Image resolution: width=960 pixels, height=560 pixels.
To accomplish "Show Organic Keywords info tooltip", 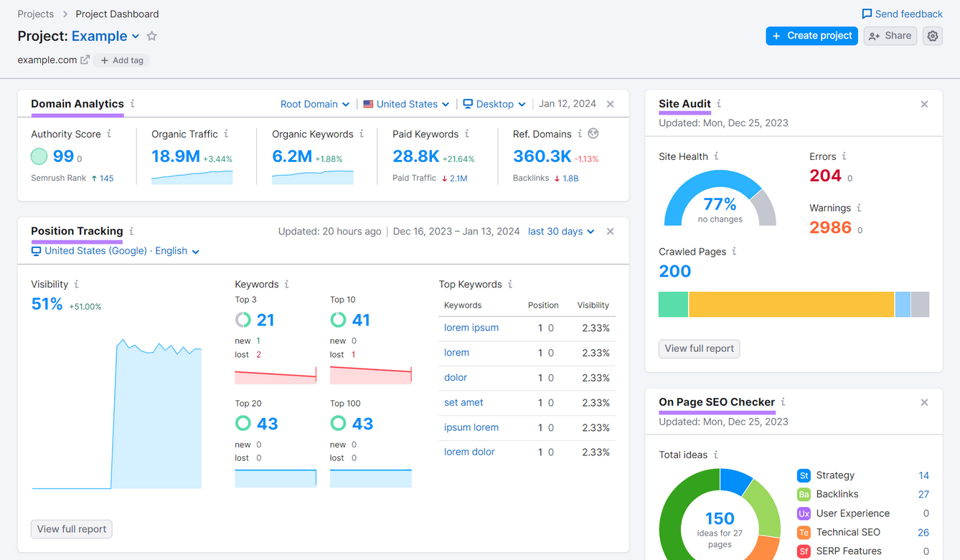I will [361, 134].
